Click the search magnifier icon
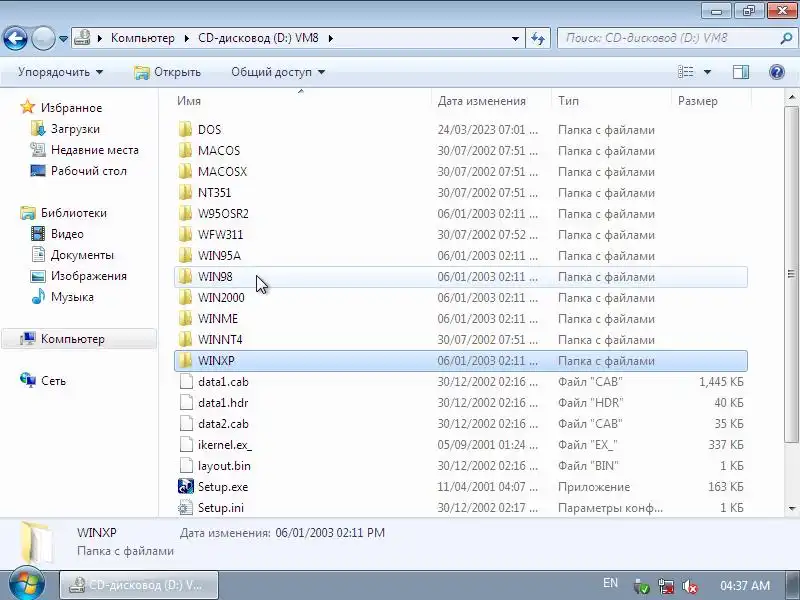This screenshot has height=600, width=800. coord(786,38)
